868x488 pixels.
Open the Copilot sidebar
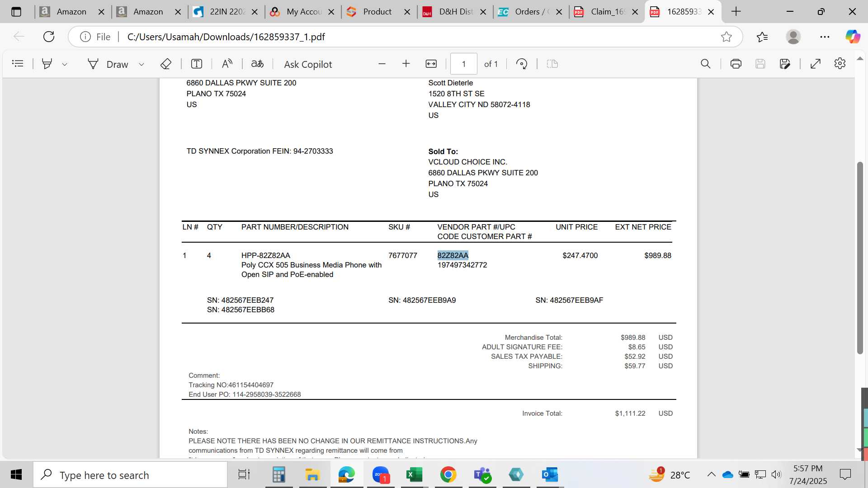tap(853, 37)
